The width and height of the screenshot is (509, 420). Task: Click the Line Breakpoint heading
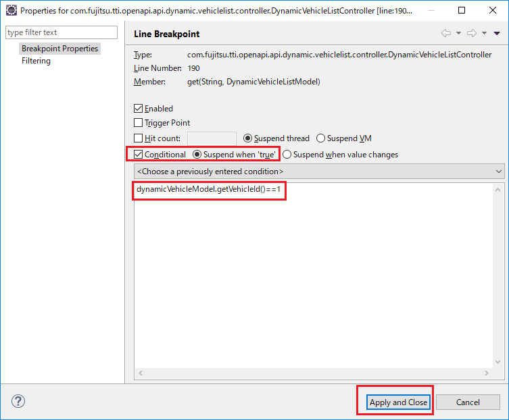[x=166, y=34]
